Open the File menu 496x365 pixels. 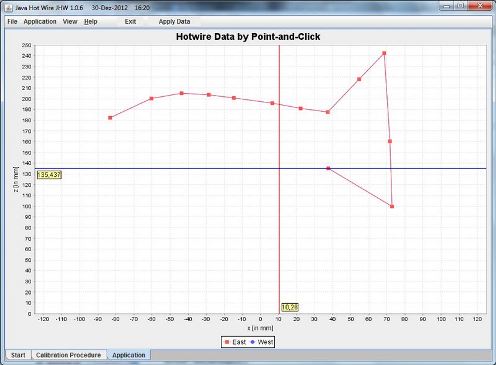tap(12, 22)
